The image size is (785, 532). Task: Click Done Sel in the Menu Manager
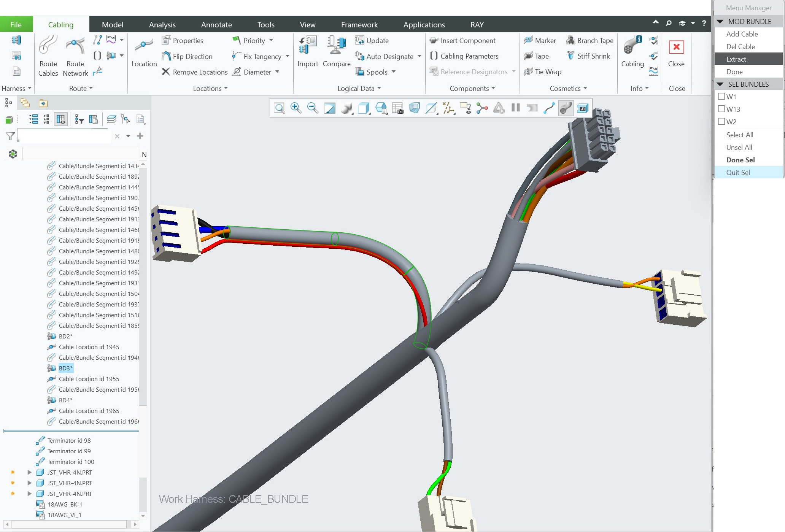pos(740,160)
